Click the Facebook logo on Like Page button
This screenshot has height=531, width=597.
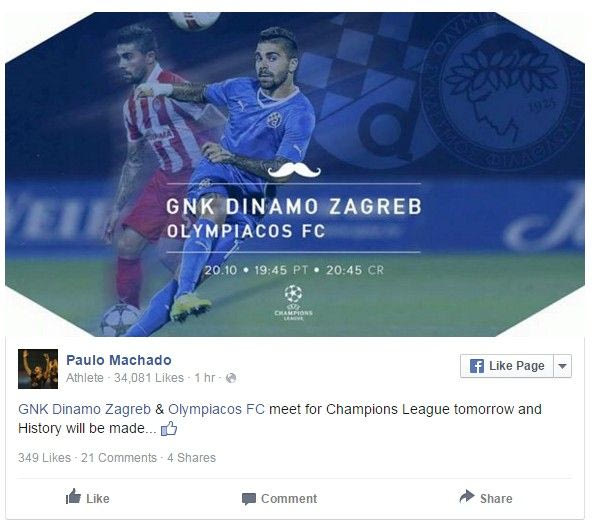coord(477,366)
